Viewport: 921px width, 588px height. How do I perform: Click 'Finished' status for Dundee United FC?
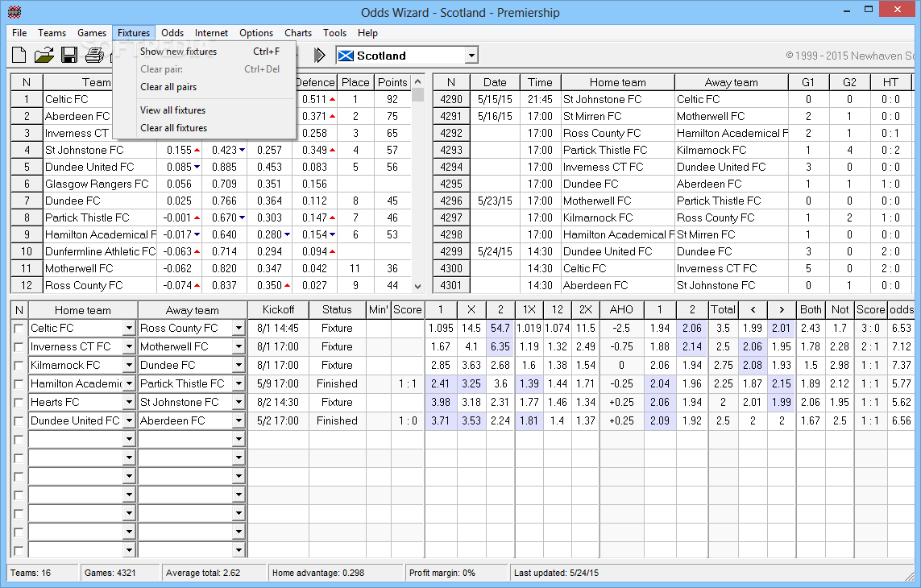pyautogui.click(x=337, y=421)
